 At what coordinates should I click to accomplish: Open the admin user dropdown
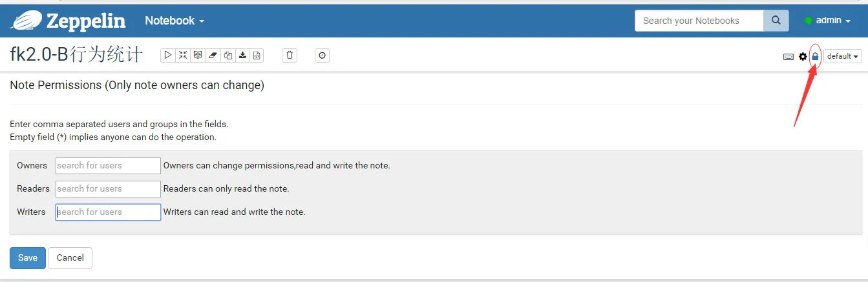(828, 21)
